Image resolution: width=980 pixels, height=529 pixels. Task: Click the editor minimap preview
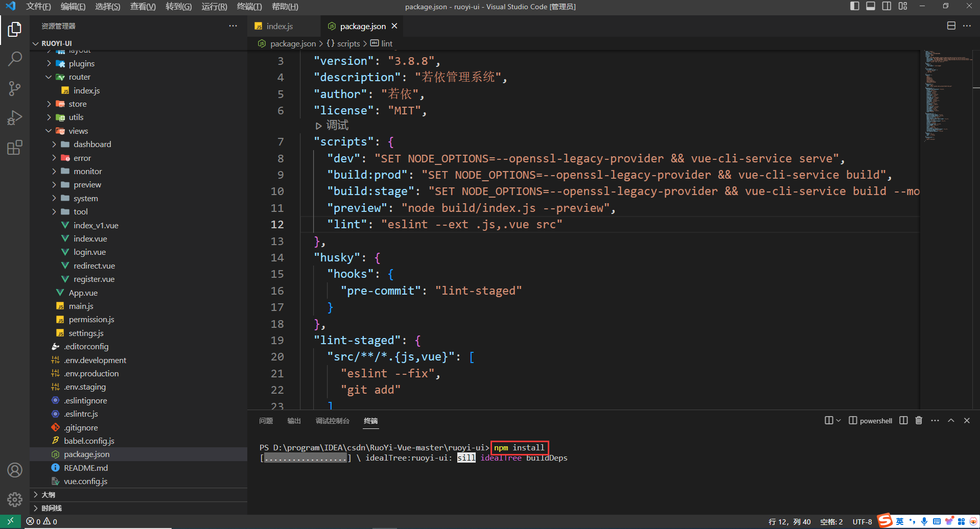pyautogui.click(x=947, y=95)
